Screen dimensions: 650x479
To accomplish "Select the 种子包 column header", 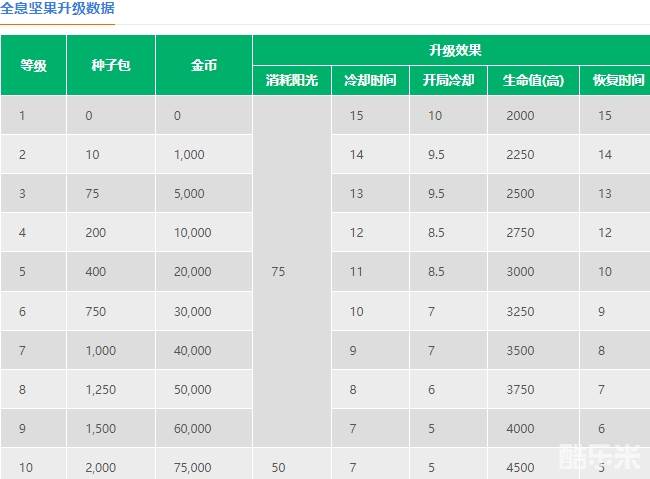I will (110, 65).
